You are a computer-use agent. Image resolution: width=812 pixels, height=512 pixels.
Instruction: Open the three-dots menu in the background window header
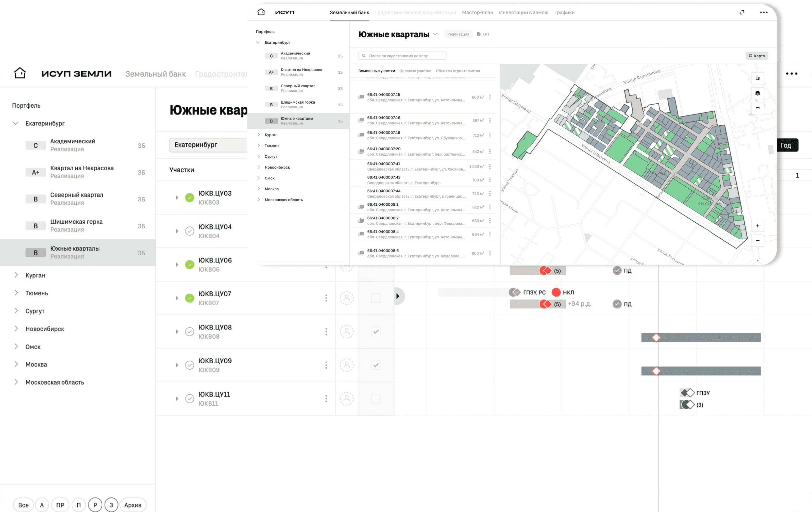click(x=791, y=74)
